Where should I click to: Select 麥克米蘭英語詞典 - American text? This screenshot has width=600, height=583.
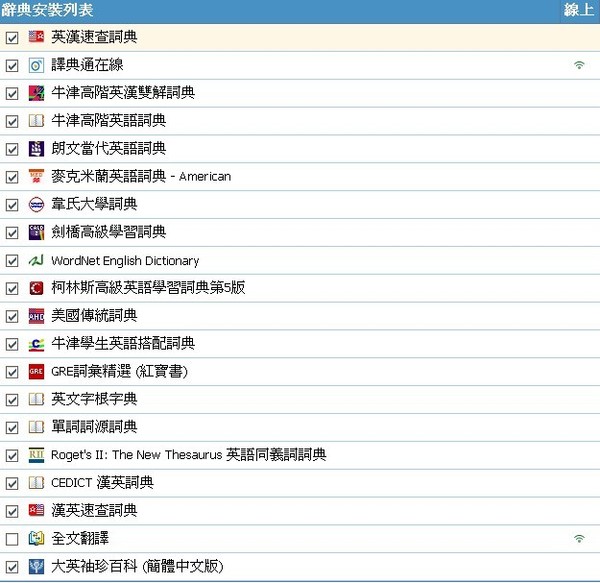click(x=141, y=176)
